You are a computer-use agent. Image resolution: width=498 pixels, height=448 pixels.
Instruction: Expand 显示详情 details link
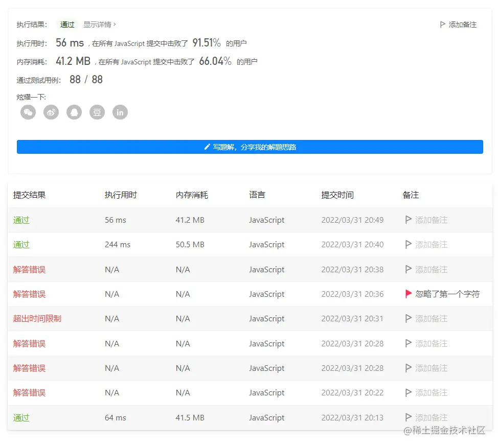[x=99, y=25]
